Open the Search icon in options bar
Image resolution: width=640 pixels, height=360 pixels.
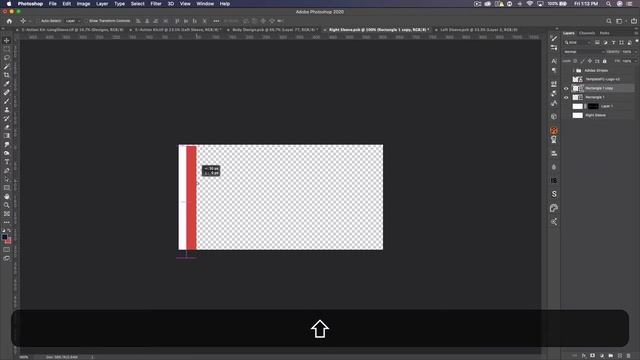pyautogui.click(x=609, y=21)
